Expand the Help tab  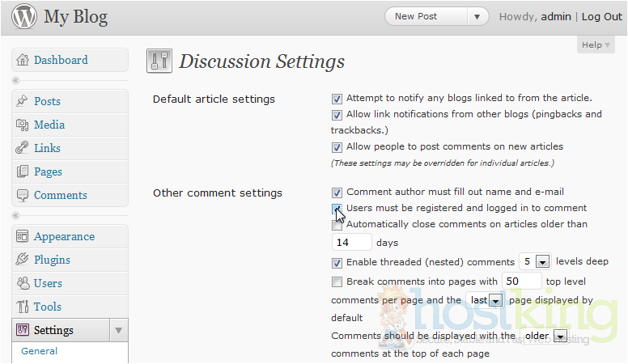click(x=596, y=45)
